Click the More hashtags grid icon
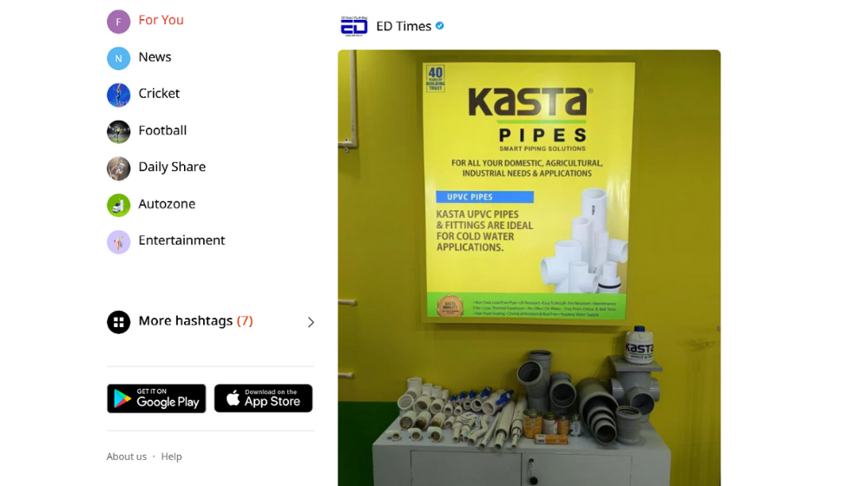This screenshot has height=486, width=868. pos(118,322)
